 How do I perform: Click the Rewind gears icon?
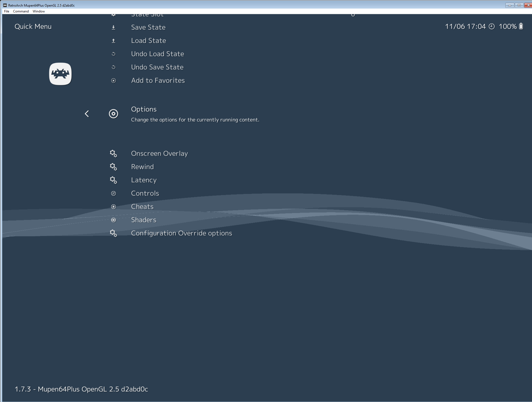(x=113, y=167)
